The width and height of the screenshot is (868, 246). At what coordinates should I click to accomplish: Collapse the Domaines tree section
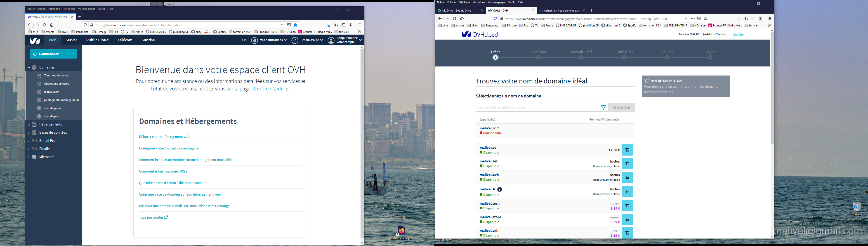29,67
